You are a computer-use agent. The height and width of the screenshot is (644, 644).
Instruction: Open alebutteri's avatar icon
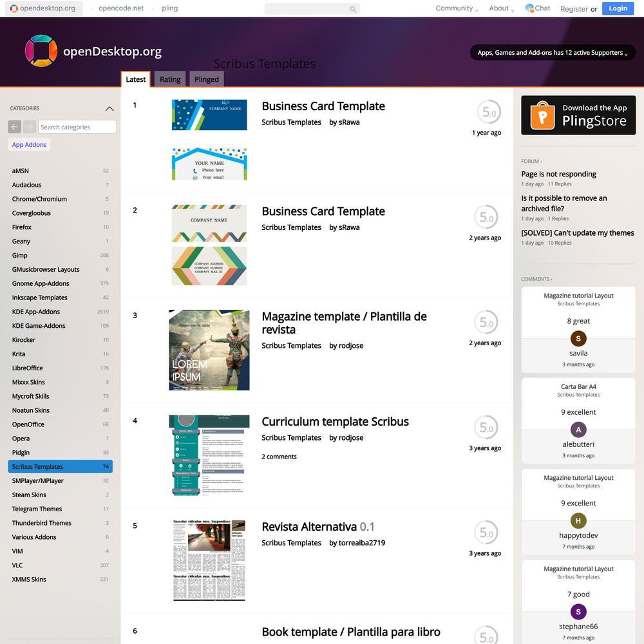[x=578, y=430]
